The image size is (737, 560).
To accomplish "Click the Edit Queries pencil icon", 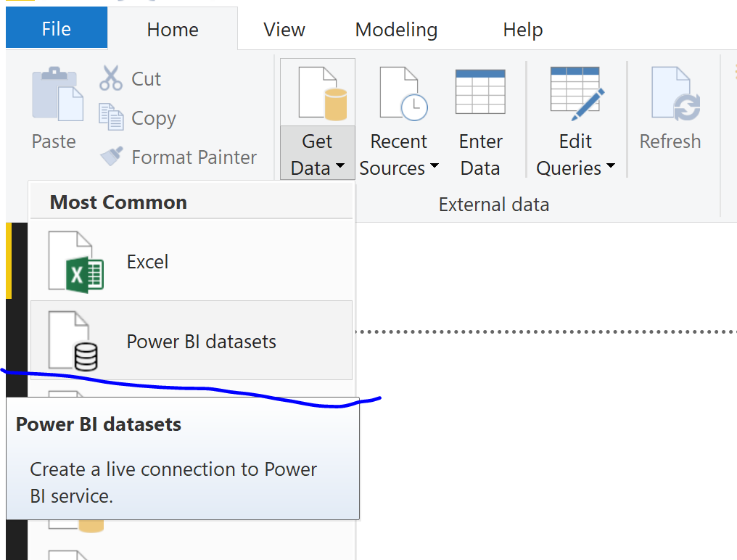I will tap(577, 93).
